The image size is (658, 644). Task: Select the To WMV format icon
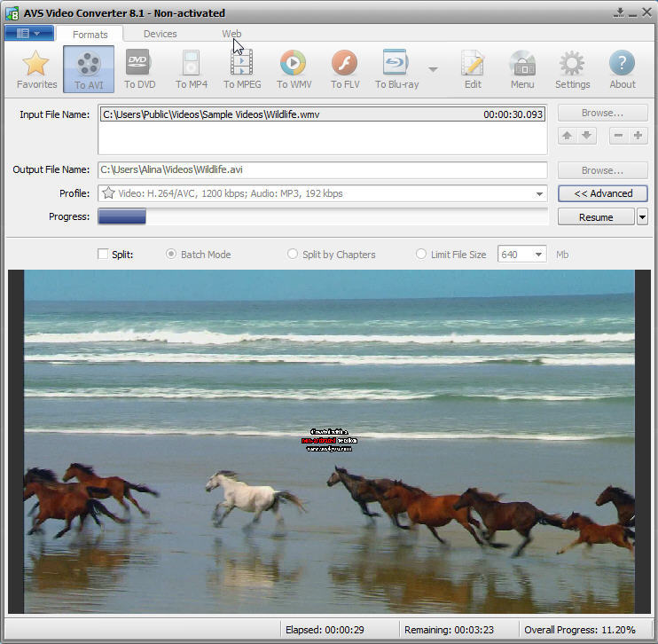(293, 62)
